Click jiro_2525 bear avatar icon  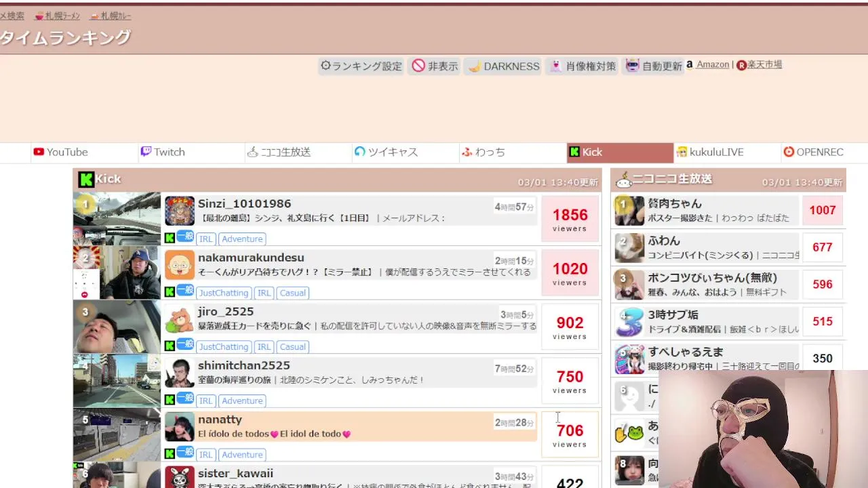(x=180, y=319)
